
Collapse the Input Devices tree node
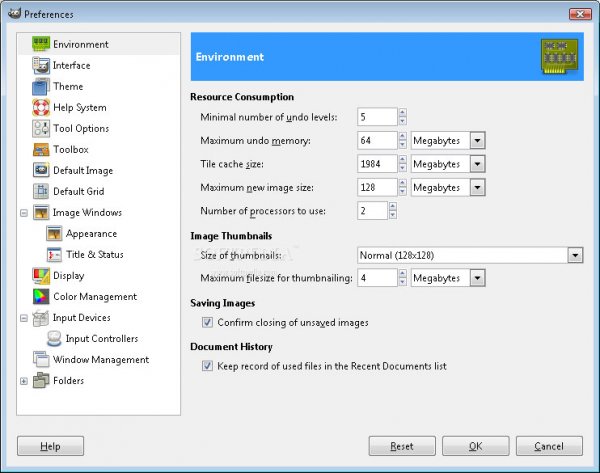(24, 318)
